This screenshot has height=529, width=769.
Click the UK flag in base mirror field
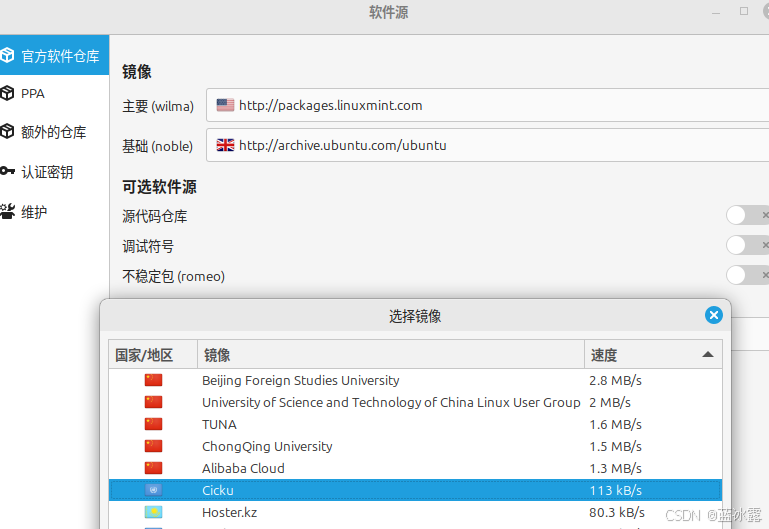(x=225, y=145)
